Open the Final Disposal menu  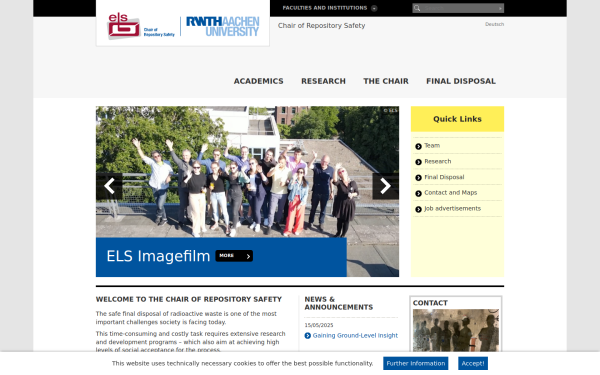461,81
